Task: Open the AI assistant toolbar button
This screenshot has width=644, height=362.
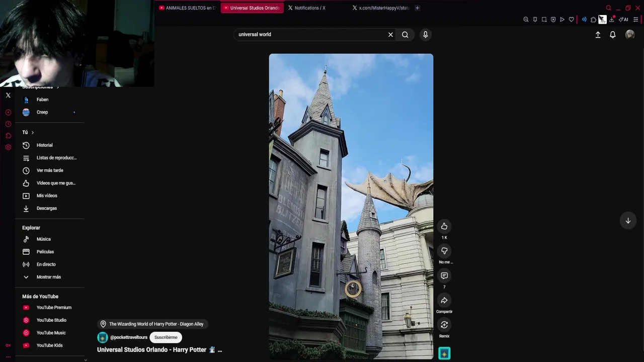Action: (x=623, y=20)
